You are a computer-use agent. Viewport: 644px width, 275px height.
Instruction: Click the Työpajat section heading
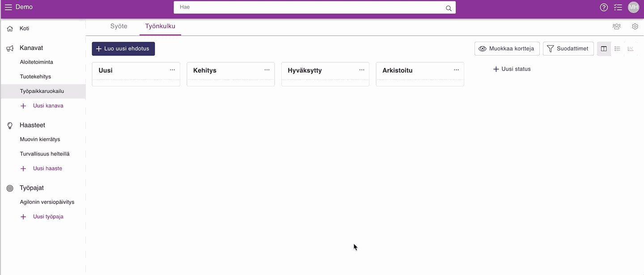tap(32, 188)
